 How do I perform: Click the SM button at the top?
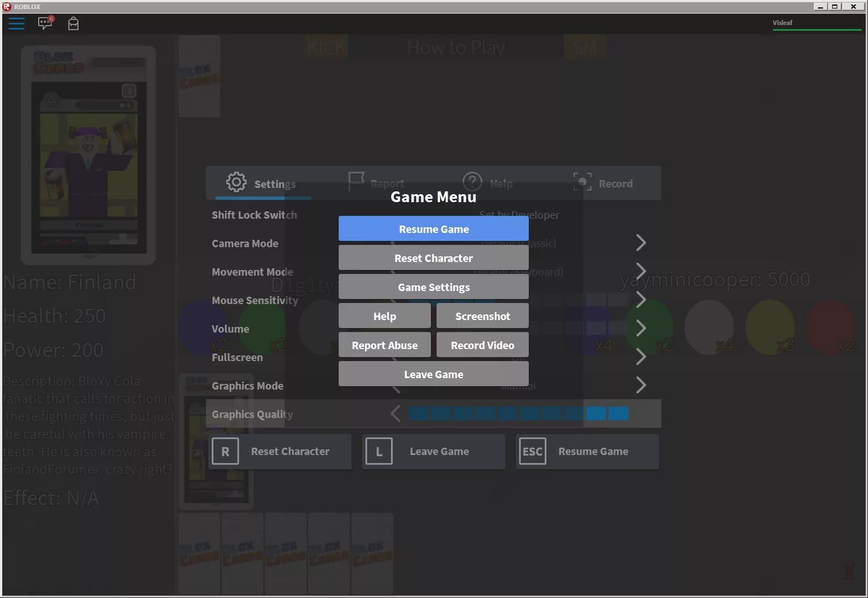tap(585, 47)
